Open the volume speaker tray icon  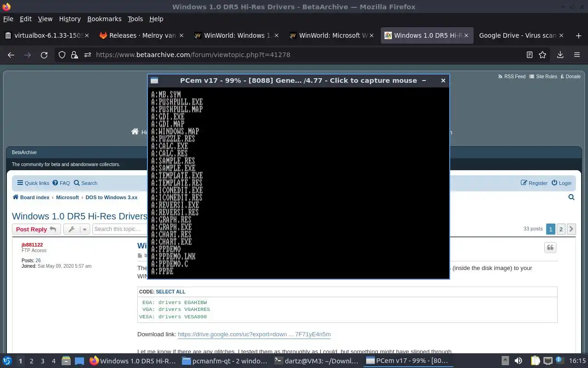point(518,361)
